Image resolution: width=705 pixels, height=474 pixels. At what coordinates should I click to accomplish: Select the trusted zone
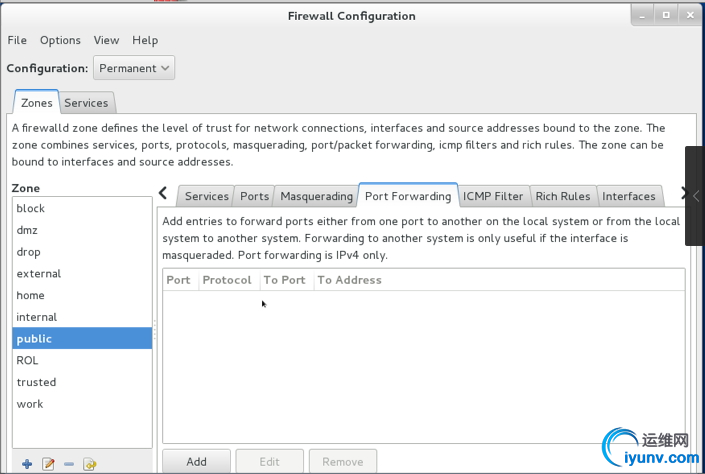point(36,382)
